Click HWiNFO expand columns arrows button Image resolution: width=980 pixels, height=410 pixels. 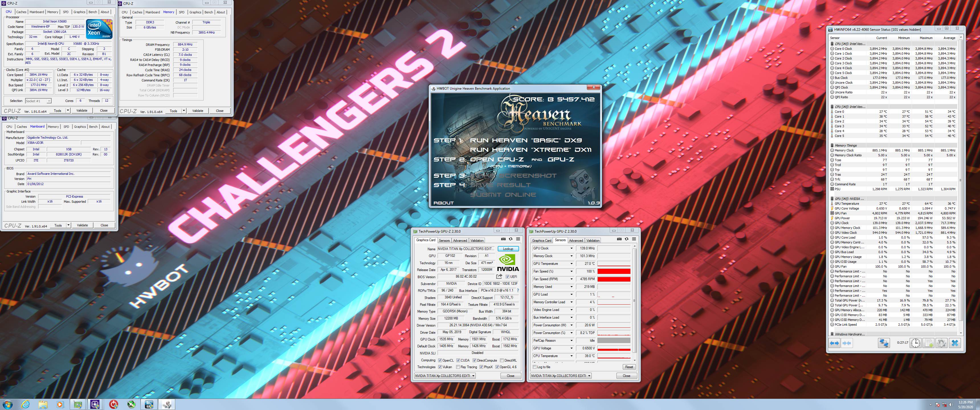tap(834, 343)
